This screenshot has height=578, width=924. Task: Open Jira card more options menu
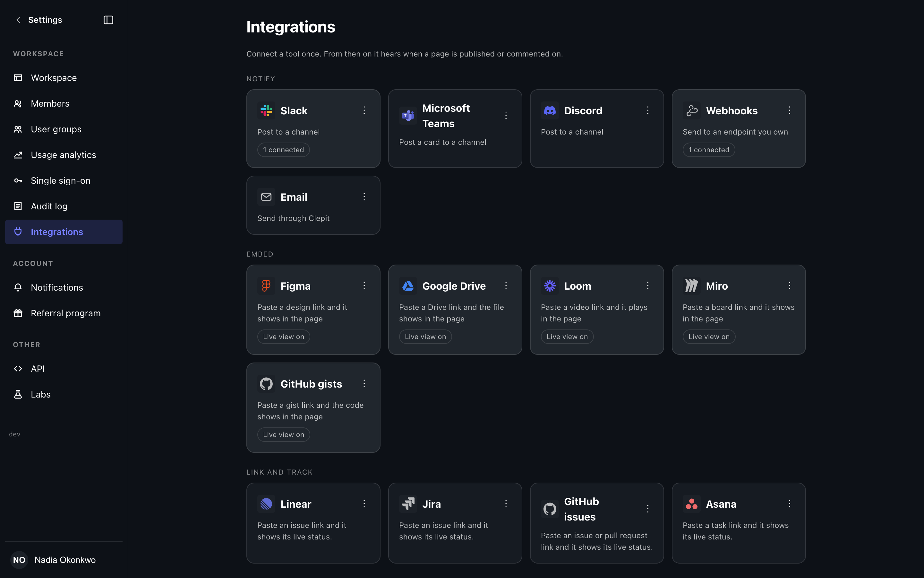506,504
